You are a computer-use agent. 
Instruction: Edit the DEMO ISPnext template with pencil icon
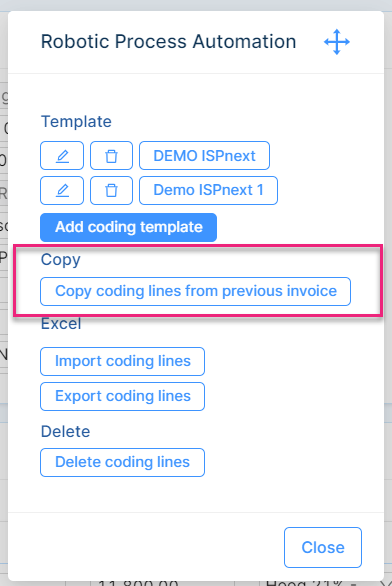[x=62, y=155]
